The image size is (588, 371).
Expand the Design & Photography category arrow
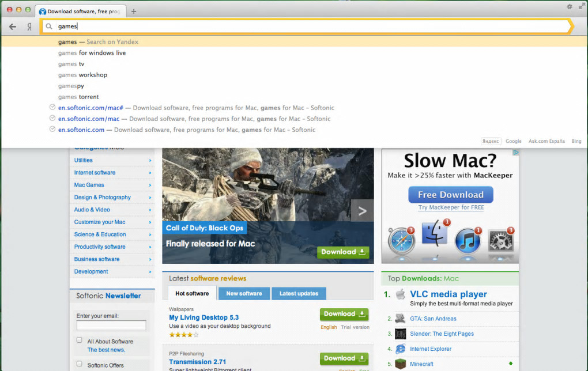[x=150, y=198]
